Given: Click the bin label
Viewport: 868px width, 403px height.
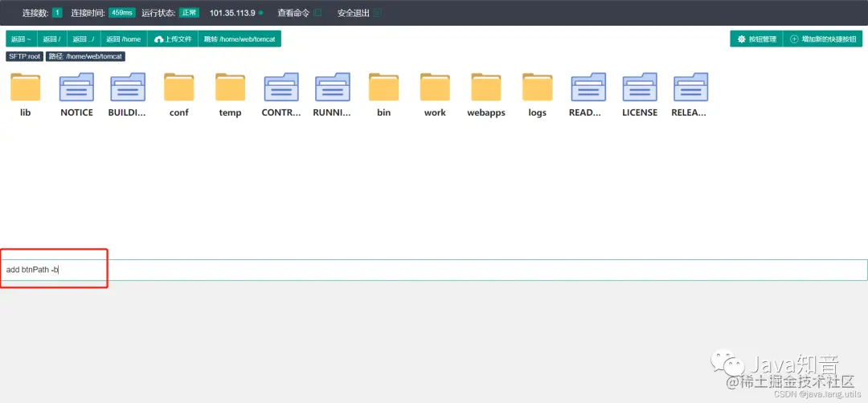Looking at the screenshot, I should (383, 112).
